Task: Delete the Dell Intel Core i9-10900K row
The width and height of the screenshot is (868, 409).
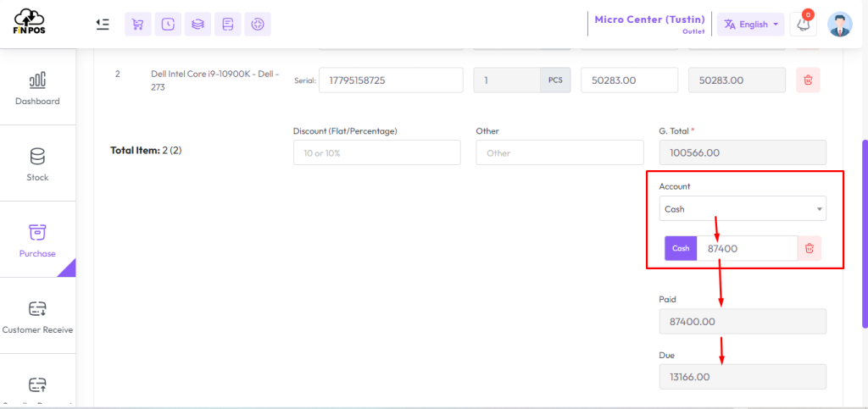Action: point(808,80)
